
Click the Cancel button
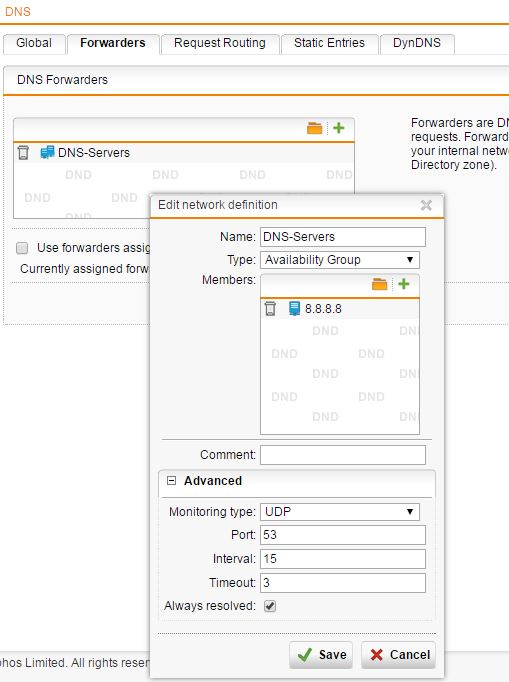click(398, 655)
